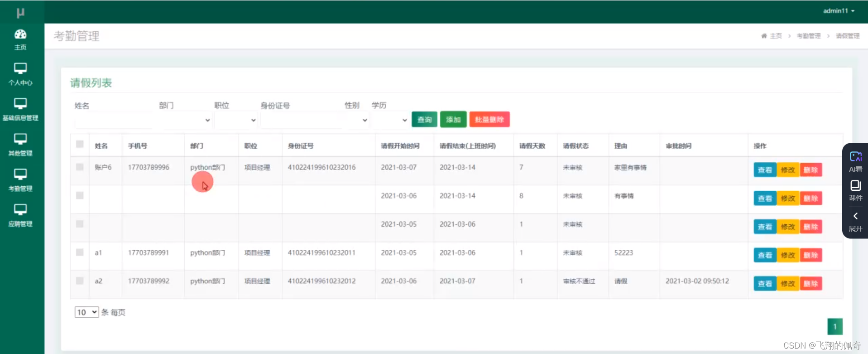Viewport: 868px width, 354px height.
Task: Click 删除 for the blank 2021-03-05 row
Action: coord(810,227)
